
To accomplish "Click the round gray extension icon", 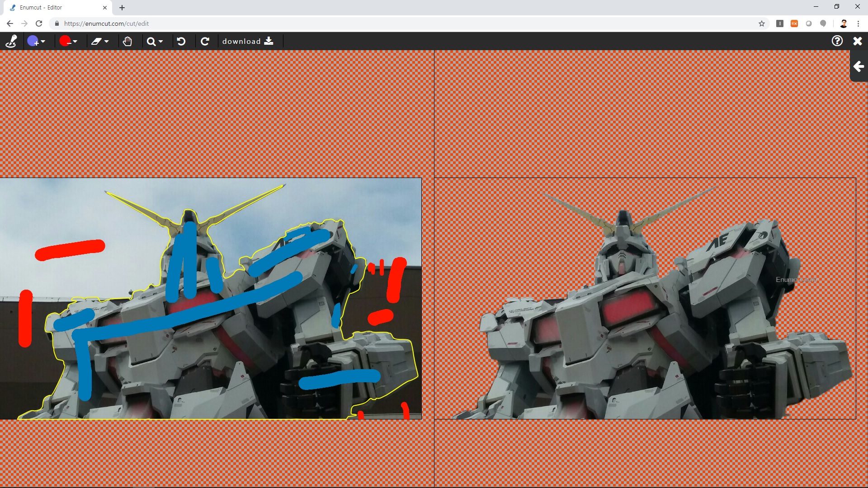I will point(809,23).
